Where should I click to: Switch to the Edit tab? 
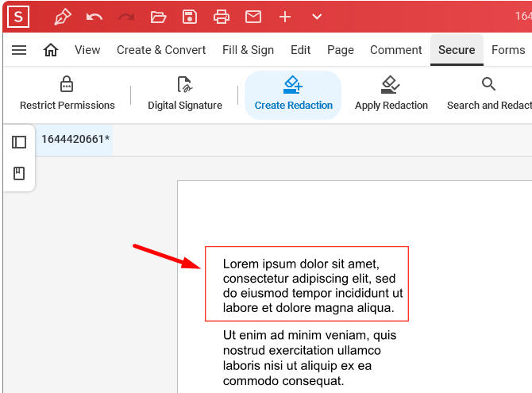pyautogui.click(x=301, y=50)
